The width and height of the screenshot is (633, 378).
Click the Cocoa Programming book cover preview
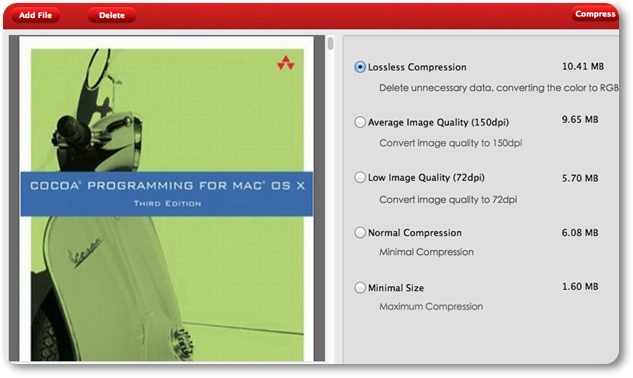coord(167,199)
